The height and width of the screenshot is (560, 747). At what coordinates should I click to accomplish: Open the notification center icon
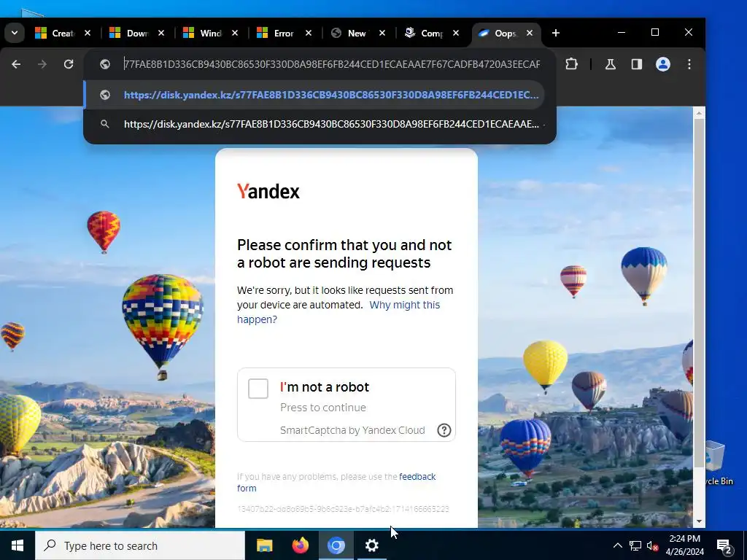point(724,545)
